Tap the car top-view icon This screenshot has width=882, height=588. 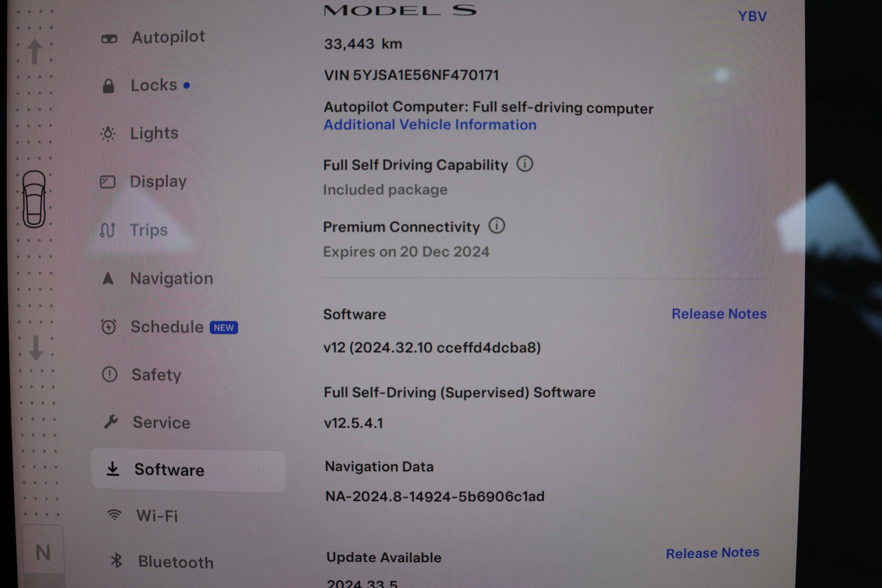[x=34, y=199]
